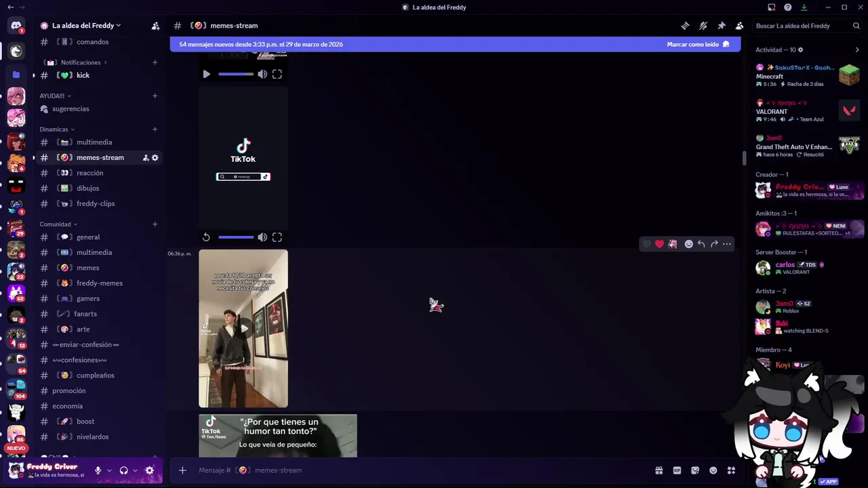
Task: Expand the Actividad panel arrow
Action: coord(857,49)
